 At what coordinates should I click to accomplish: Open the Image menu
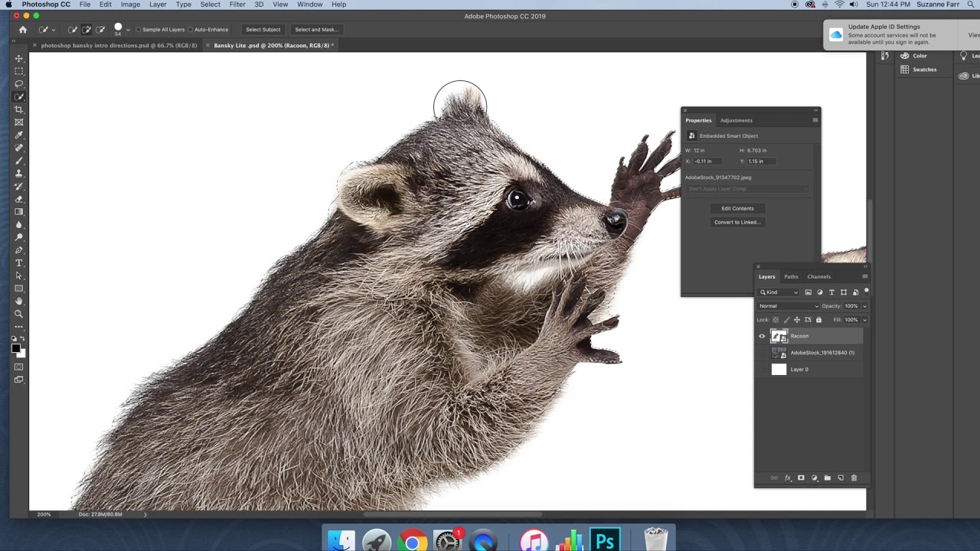click(130, 5)
